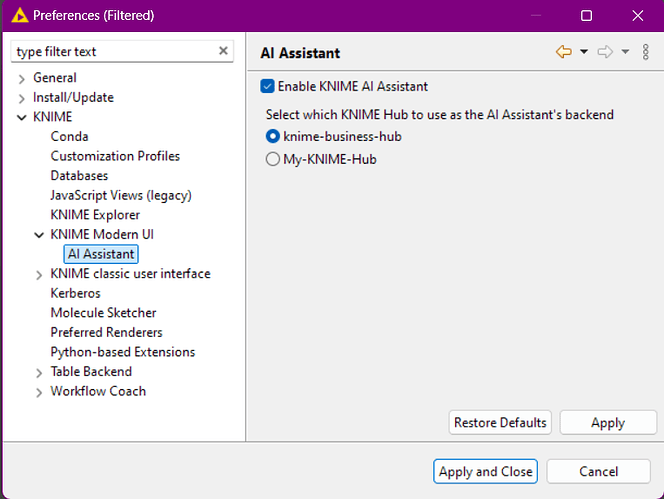664x499 pixels.
Task: Select Workflow Coach tree item
Action: 98,391
